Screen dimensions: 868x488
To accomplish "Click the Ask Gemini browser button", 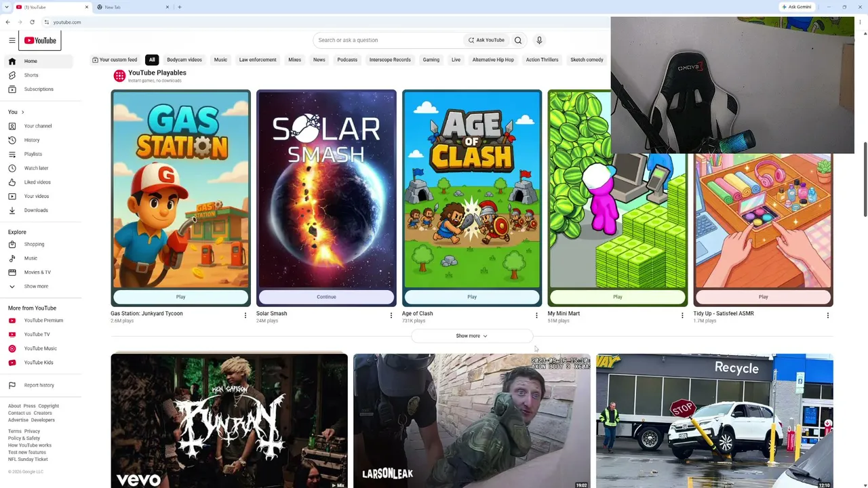I will [x=797, y=7].
